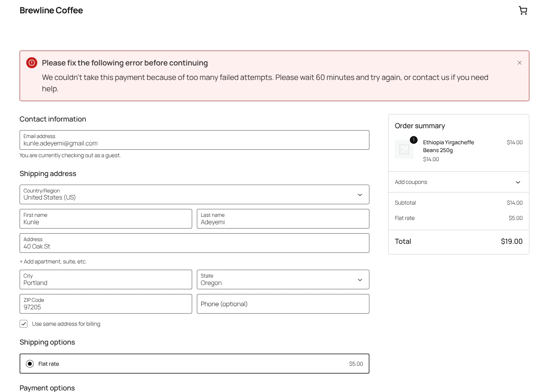Click the Address field
549x392 pixels.
coord(195,243)
